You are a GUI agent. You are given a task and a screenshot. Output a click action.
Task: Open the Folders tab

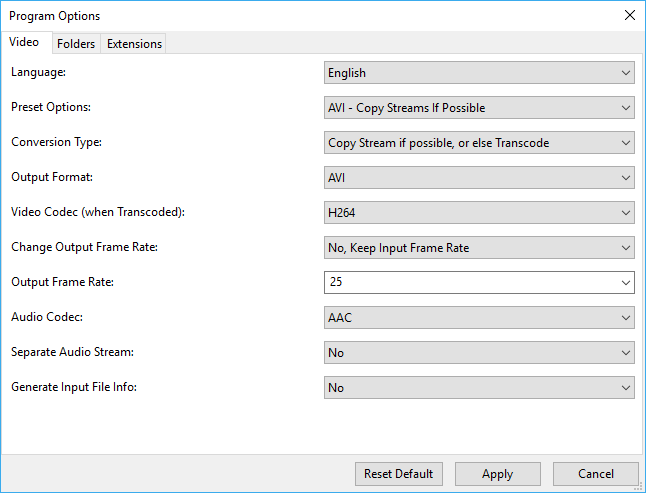[76, 44]
